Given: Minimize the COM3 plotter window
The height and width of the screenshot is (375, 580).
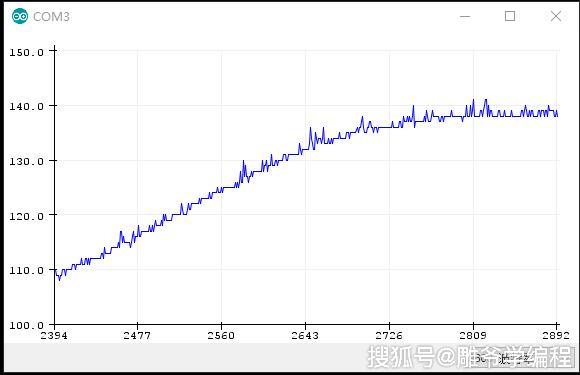Looking at the screenshot, I should point(465,16).
